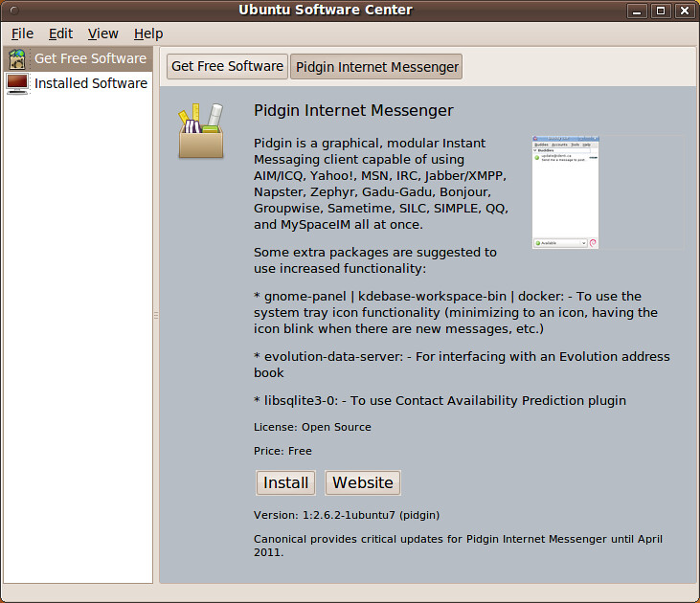Click the Pidgin Internet Messenger heading
Image resolution: width=700 pixels, height=603 pixels.
(x=353, y=110)
